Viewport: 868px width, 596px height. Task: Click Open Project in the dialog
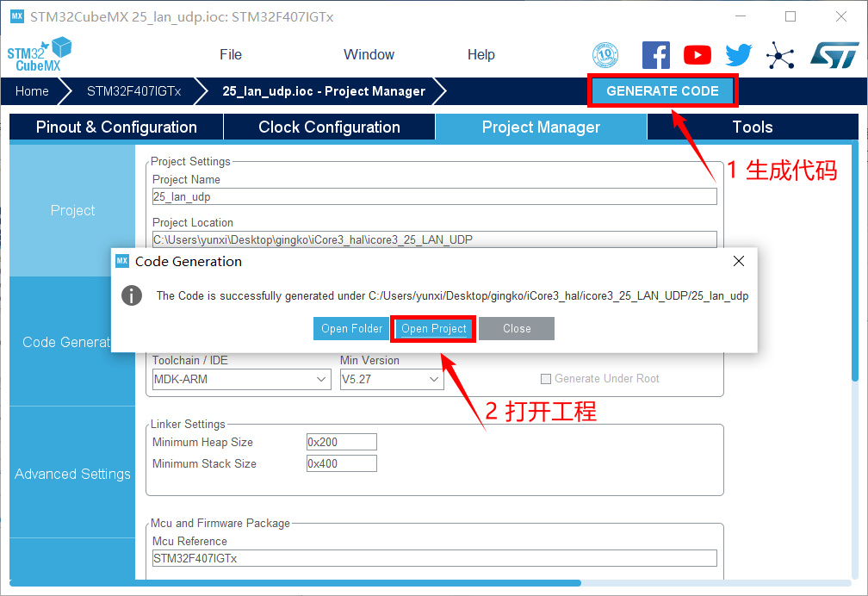click(x=434, y=329)
